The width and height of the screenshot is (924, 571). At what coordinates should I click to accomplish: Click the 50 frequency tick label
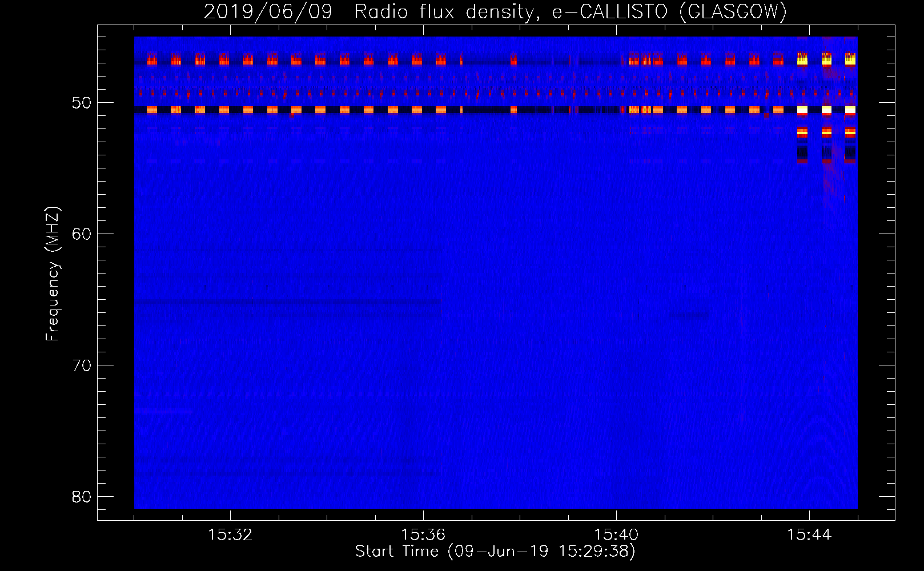click(82, 103)
